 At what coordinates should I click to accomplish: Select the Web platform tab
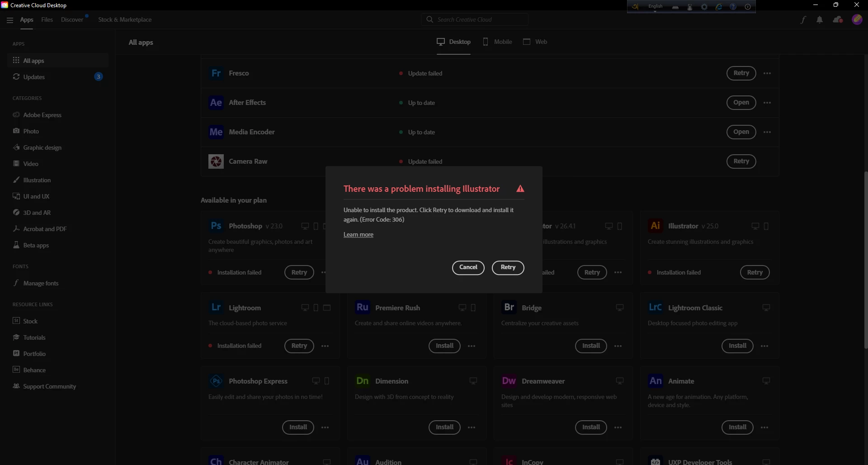pyautogui.click(x=535, y=42)
